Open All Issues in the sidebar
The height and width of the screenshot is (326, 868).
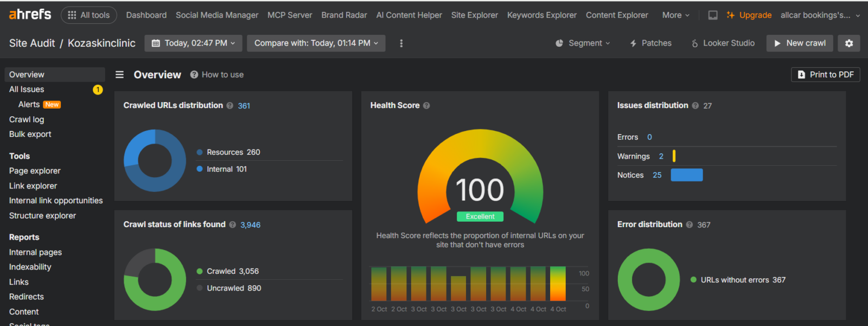[x=27, y=89]
